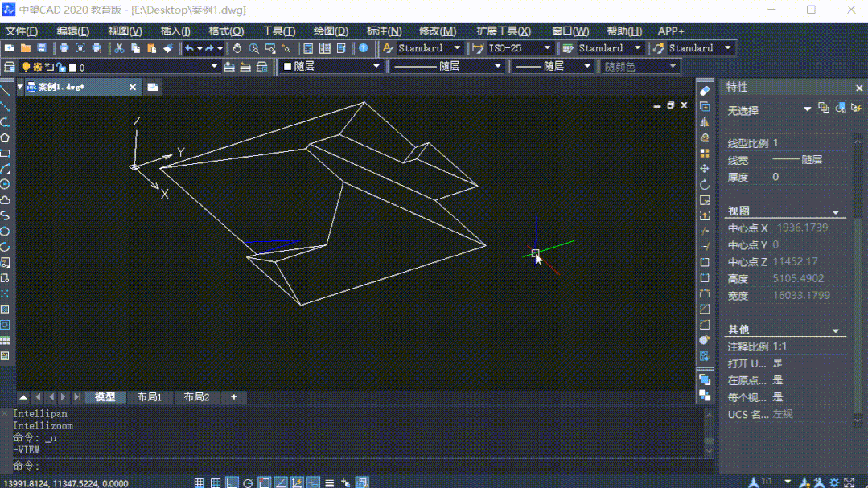Click the Match Properties brush icon
The image size is (868, 488).
168,49
